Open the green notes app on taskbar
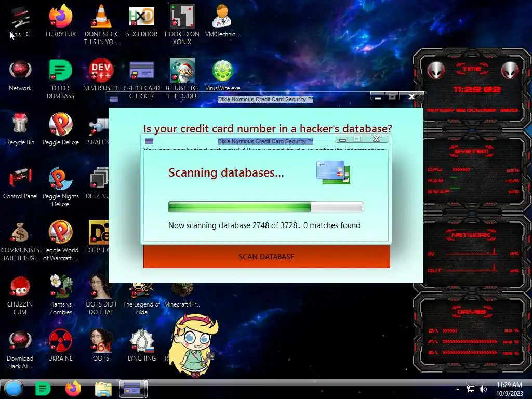The width and height of the screenshot is (532, 399). point(43,389)
